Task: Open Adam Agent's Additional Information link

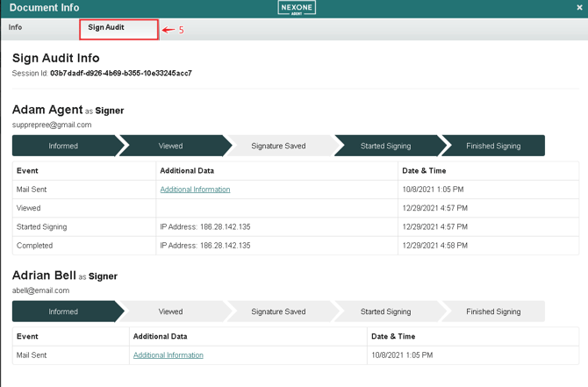Action: [195, 190]
